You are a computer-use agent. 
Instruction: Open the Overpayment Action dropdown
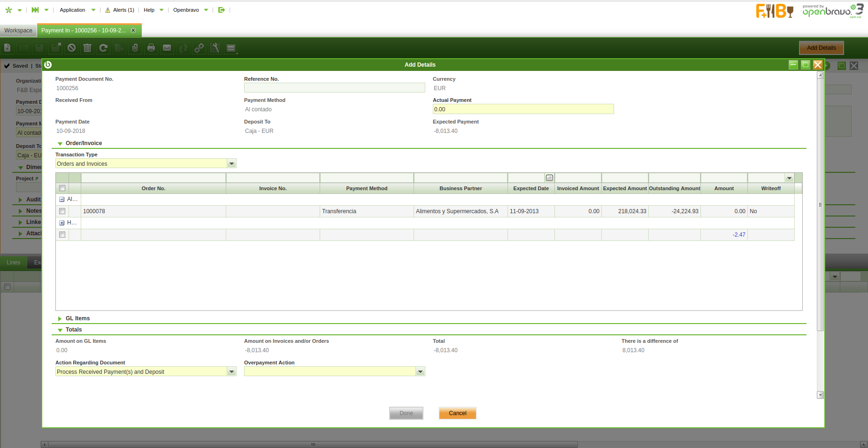tap(420, 372)
